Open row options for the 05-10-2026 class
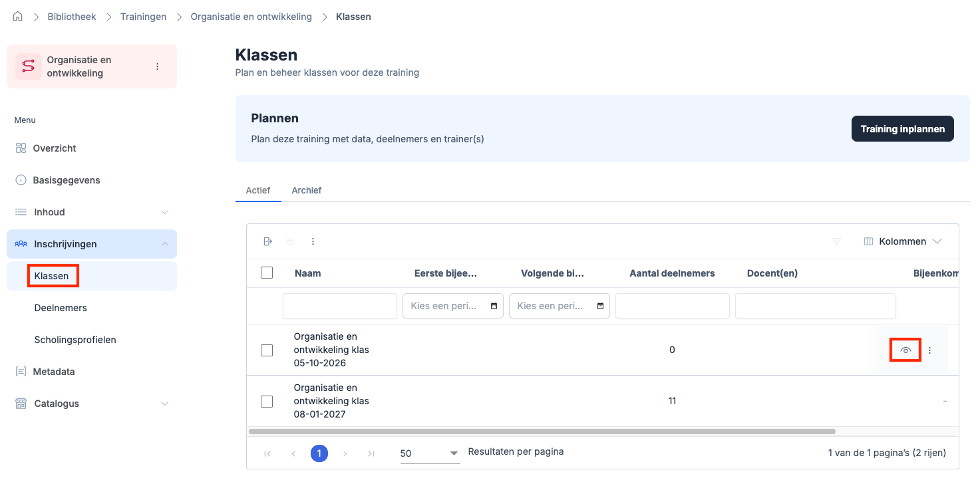This screenshot has width=980, height=486. (x=930, y=350)
